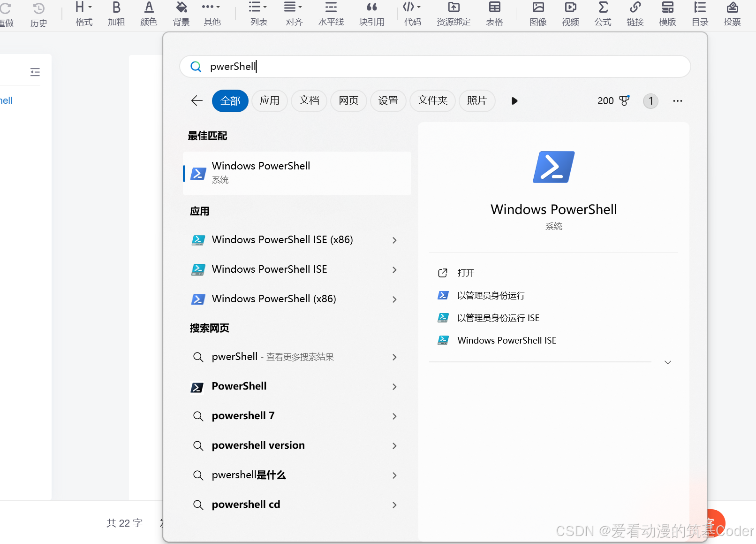Image resolution: width=756 pixels, height=544 pixels.
Task: Insert a 公式 formula
Action: (603, 14)
